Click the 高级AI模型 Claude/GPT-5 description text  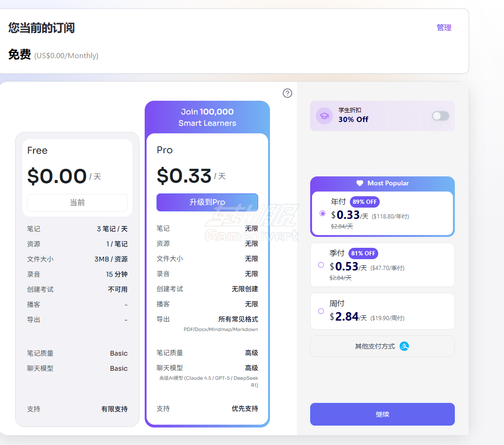tap(209, 381)
